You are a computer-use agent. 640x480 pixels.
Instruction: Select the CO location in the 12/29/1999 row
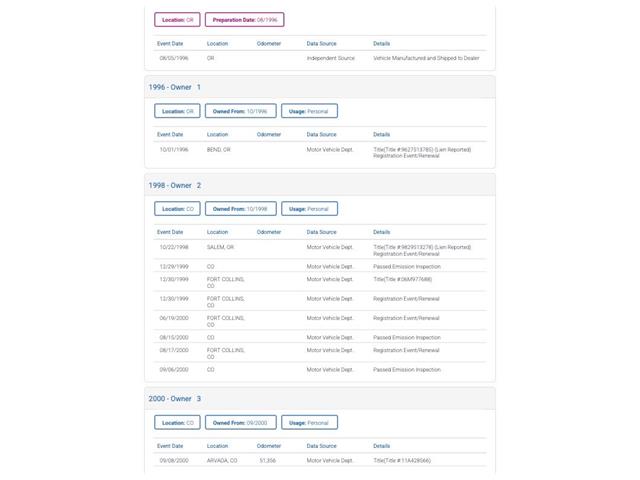click(210, 266)
